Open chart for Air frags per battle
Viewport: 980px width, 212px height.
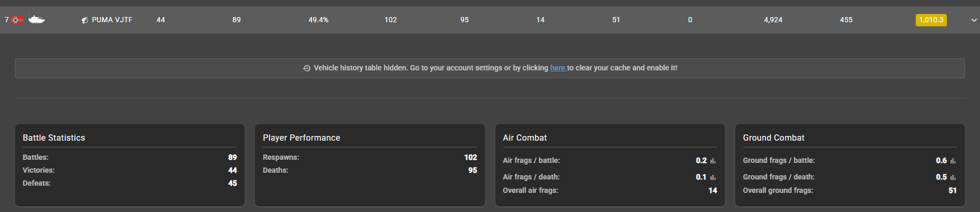tap(713, 161)
